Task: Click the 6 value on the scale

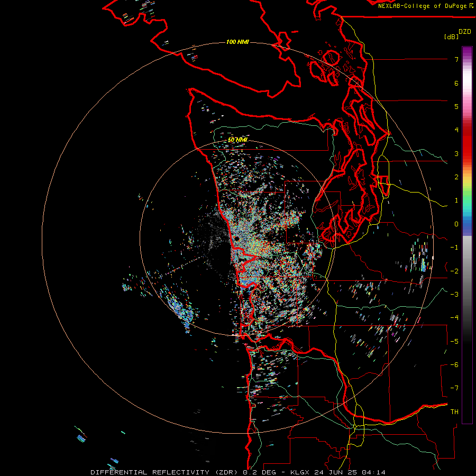Action: click(456, 83)
